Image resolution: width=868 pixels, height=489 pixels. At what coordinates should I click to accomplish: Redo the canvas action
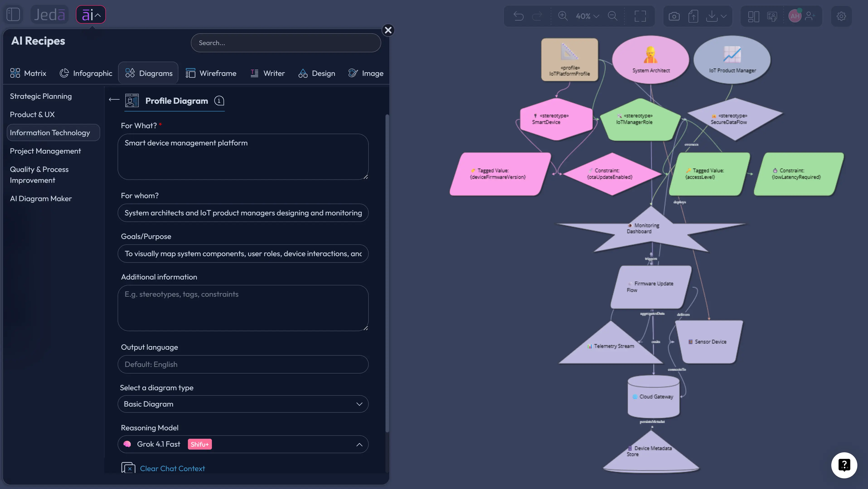click(x=537, y=16)
